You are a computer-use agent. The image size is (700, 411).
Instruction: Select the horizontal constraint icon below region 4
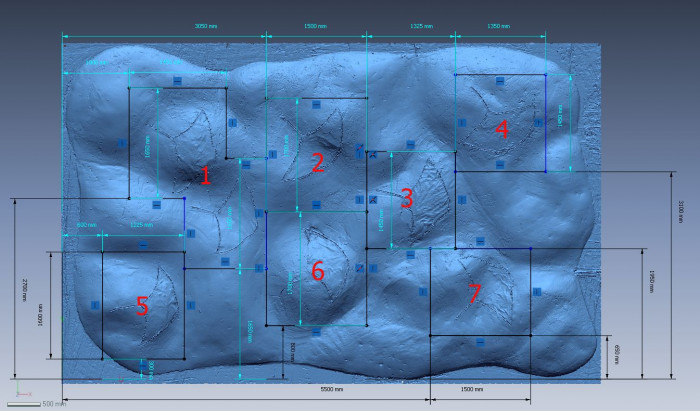[x=500, y=165]
